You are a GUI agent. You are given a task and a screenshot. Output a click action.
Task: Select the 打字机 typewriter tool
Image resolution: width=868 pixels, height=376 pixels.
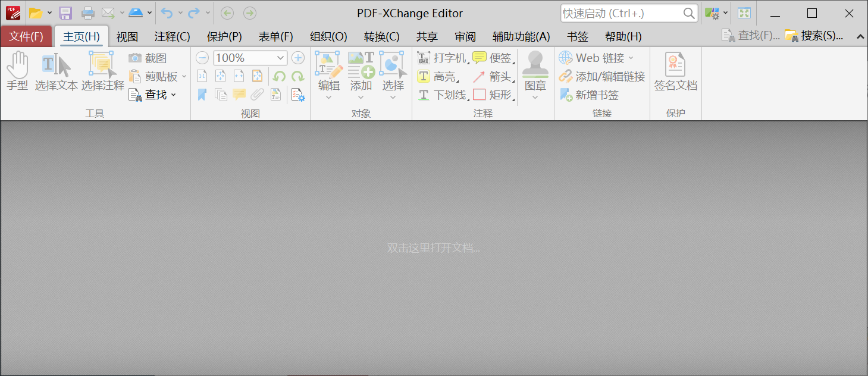click(x=442, y=58)
